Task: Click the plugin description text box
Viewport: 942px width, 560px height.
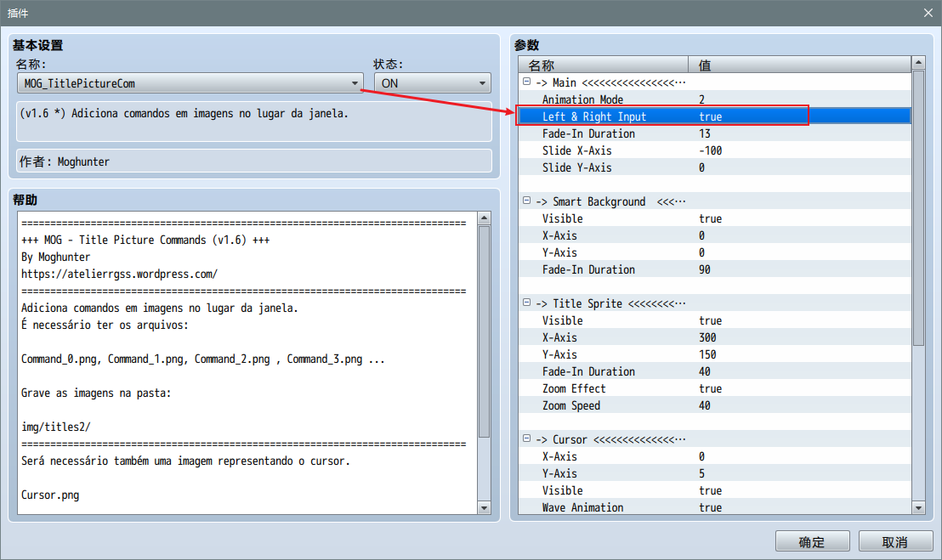Action: [254, 122]
